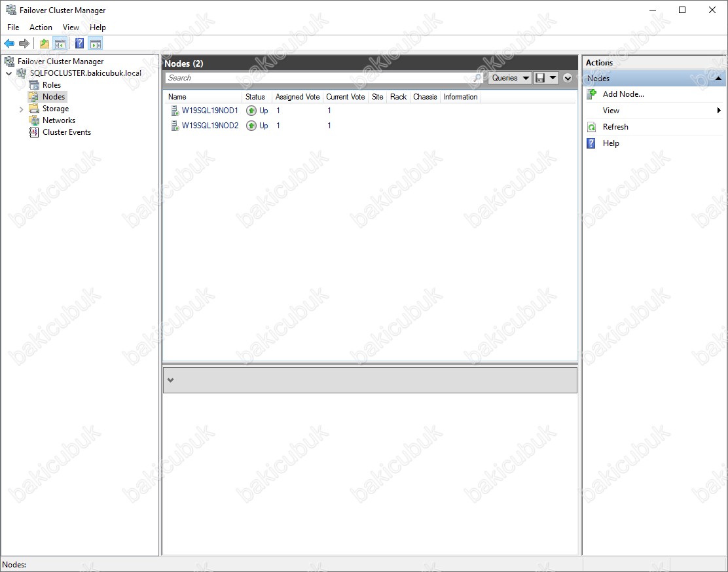This screenshot has width=728, height=572.
Task: Sort by the Name column header
Action: [203, 97]
